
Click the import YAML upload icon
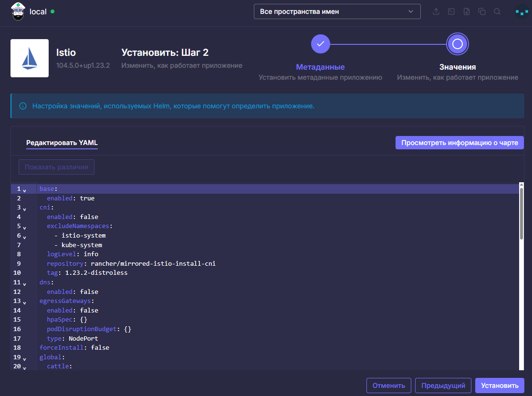click(x=436, y=11)
